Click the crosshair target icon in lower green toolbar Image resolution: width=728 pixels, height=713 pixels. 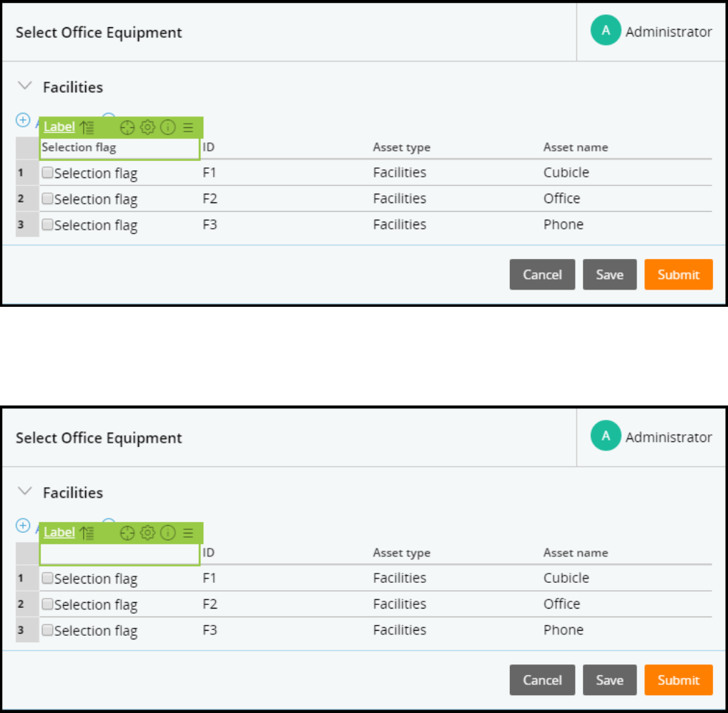[x=127, y=533]
